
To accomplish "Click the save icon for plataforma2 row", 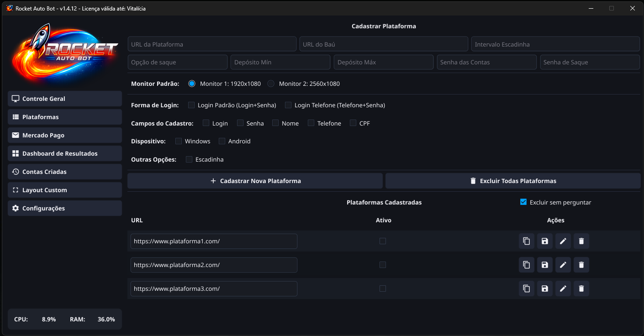I will 544,265.
